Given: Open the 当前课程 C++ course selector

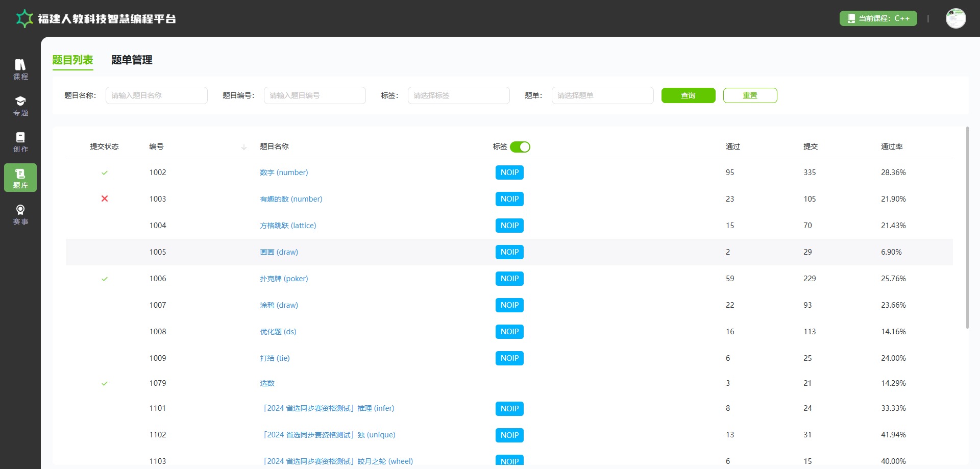Looking at the screenshot, I should click(878, 18).
